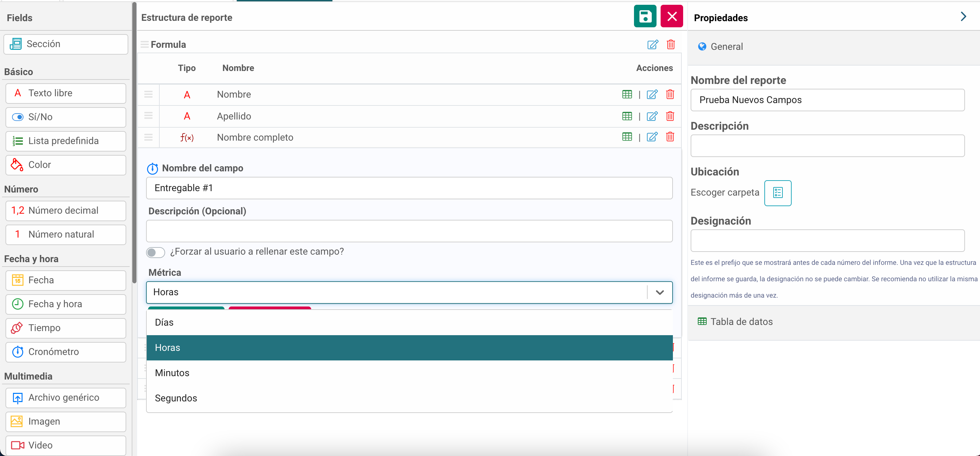Screen dimensions: 980x456
Task: Add a Texto libre field
Action: pyautogui.click(x=66, y=93)
